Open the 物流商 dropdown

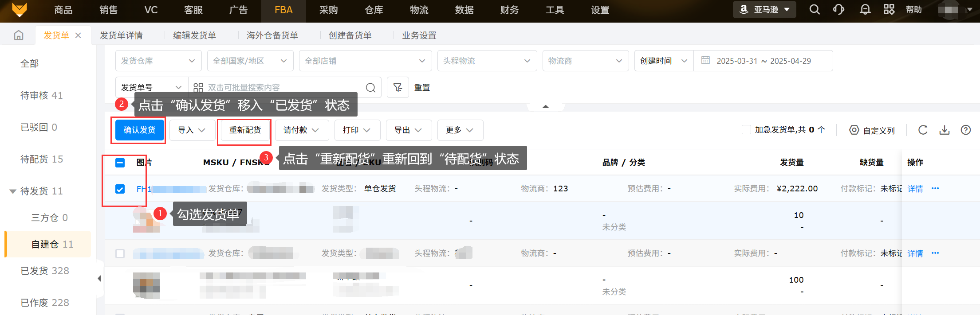(586, 61)
